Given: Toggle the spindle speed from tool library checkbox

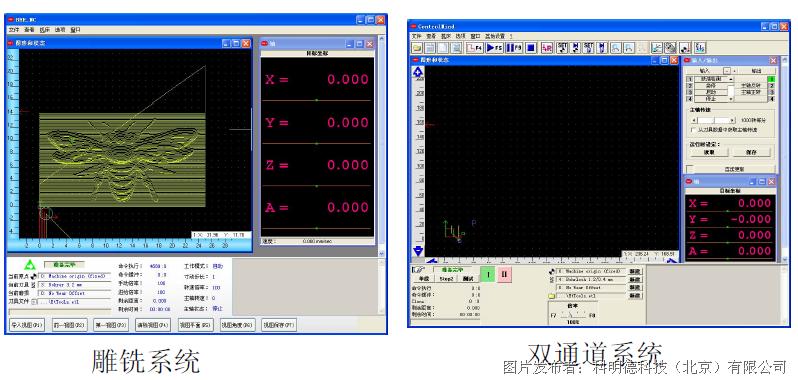Looking at the screenshot, I should [693, 130].
